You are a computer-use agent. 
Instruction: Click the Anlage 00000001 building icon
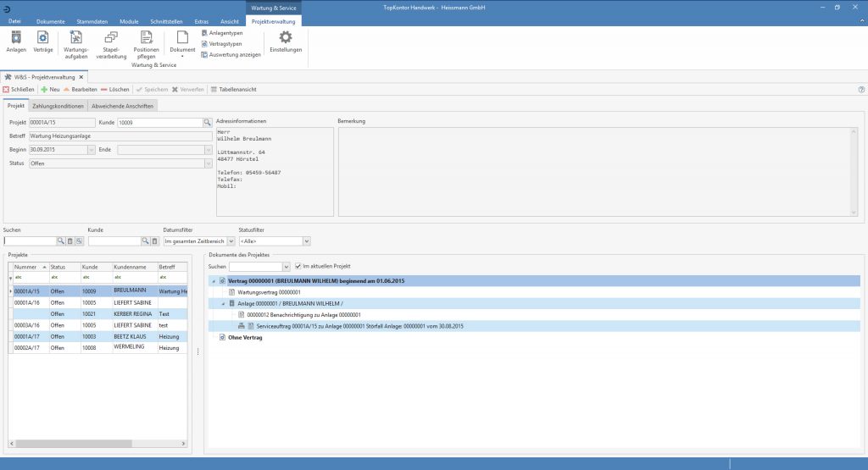click(232, 303)
